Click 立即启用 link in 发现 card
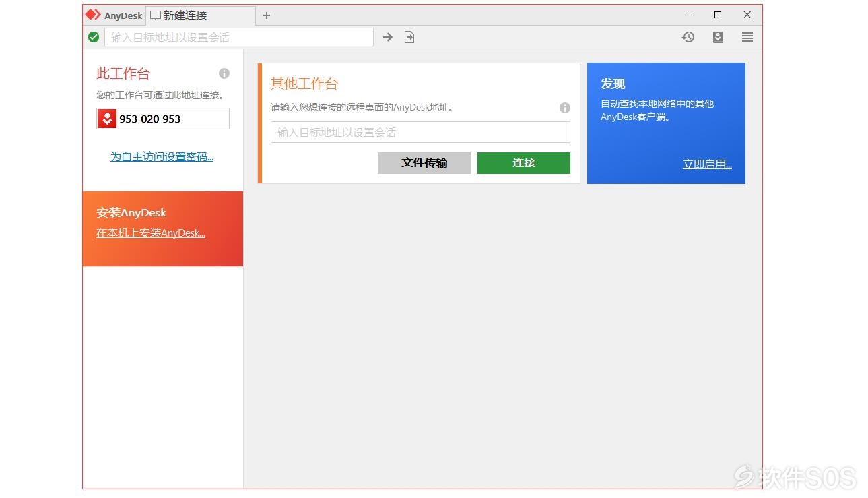The image size is (868, 498). 707,164
